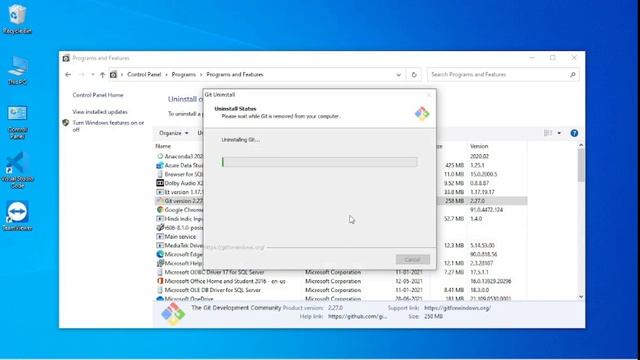Click the 91.0.4472.124 version cell
The image size is (640, 360).
[486, 210]
